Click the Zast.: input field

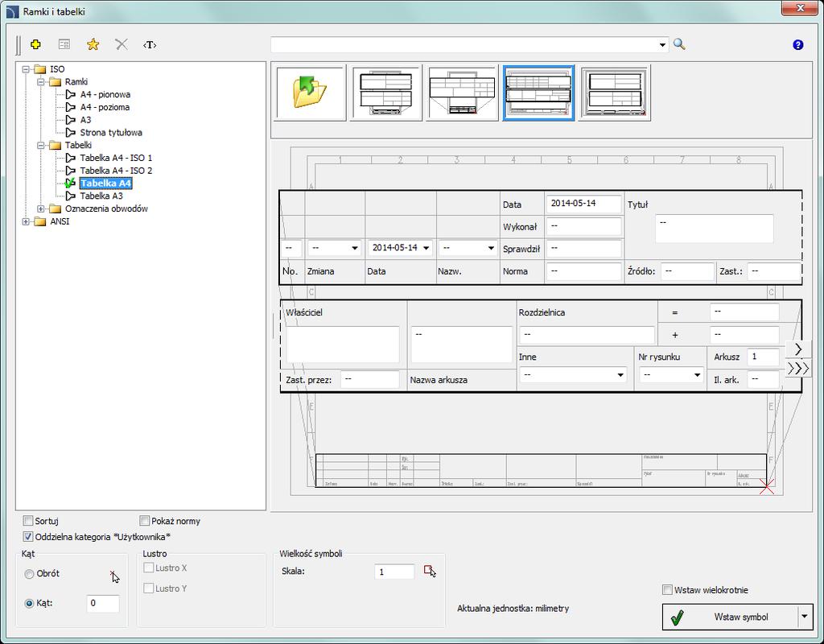pos(773,271)
